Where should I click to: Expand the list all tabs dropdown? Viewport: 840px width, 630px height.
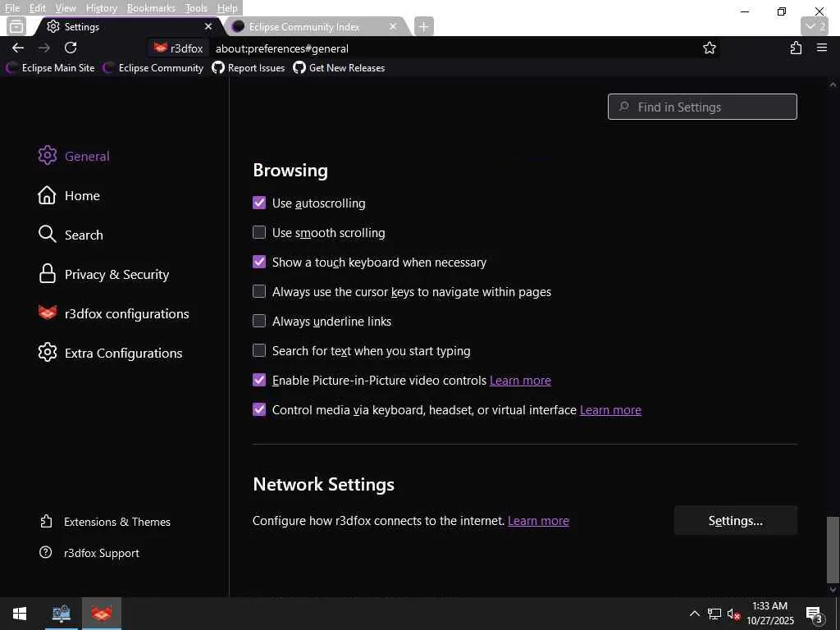815,26
